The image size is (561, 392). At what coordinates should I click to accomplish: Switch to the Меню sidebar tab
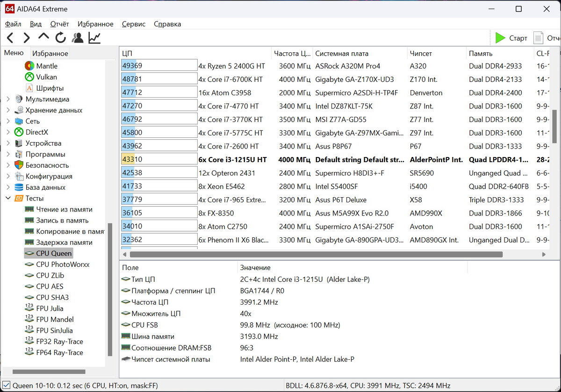(14, 53)
